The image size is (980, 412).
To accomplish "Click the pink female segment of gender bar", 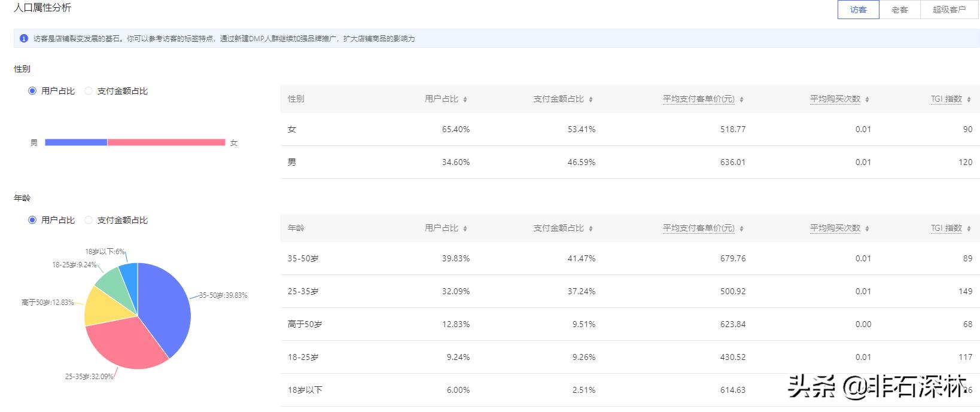I will pos(166,142).
